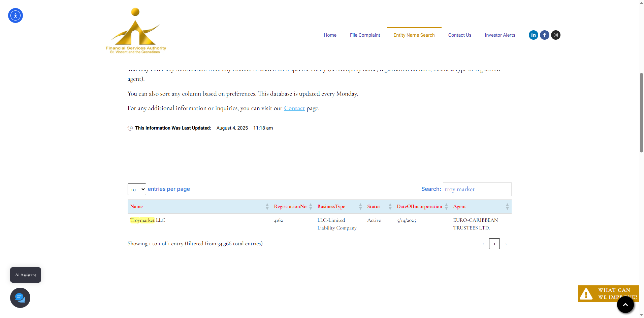Click the Search input field
The height and width of the screenshot is (318, 644).
[477, 189]
